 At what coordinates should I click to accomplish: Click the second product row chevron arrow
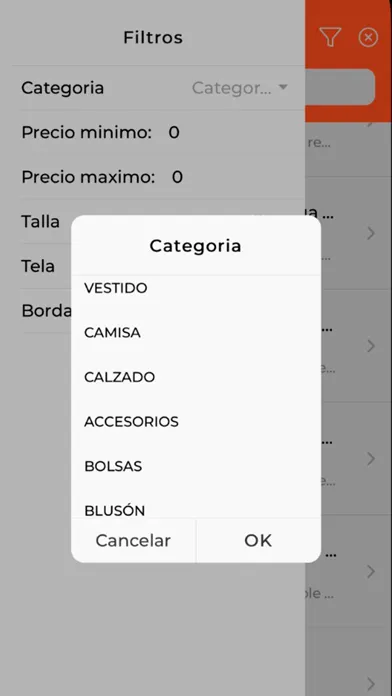tap(371, 345)
